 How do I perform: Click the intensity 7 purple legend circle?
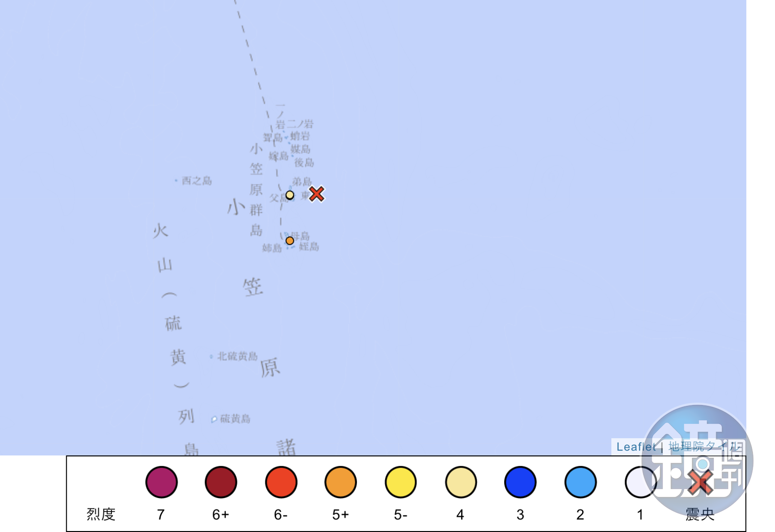(161, 482)
